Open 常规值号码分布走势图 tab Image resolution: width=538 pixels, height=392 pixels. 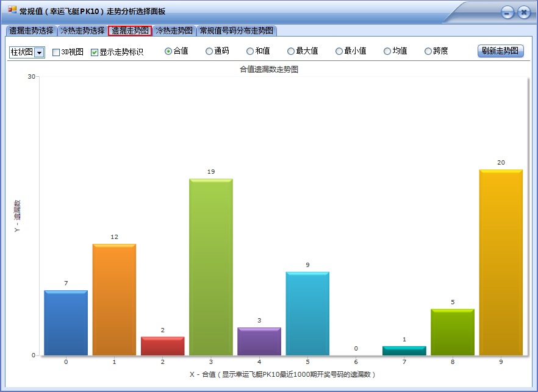click(x=237, y=30)
